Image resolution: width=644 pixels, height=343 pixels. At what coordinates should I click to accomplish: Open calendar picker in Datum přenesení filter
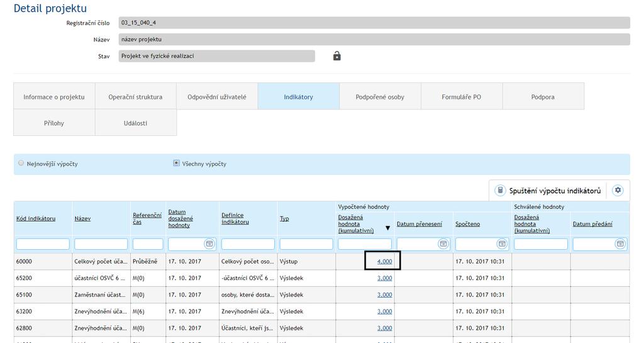click(x=443, y=244)
